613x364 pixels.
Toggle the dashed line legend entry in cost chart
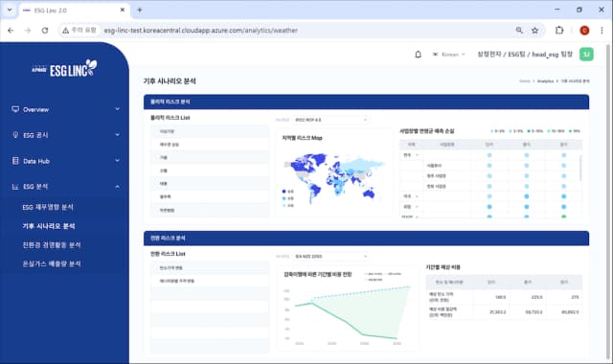(x=394, y=274)
